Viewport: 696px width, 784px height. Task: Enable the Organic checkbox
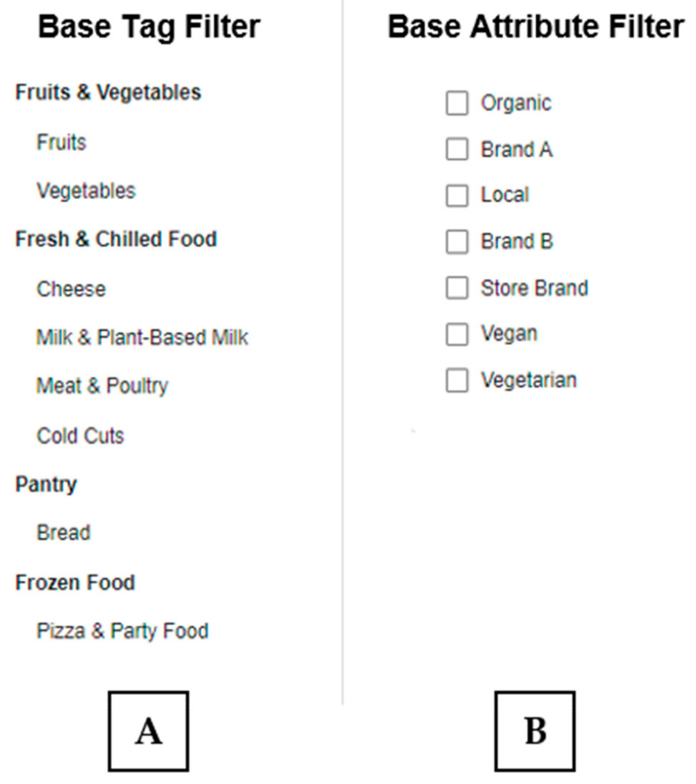456,103
